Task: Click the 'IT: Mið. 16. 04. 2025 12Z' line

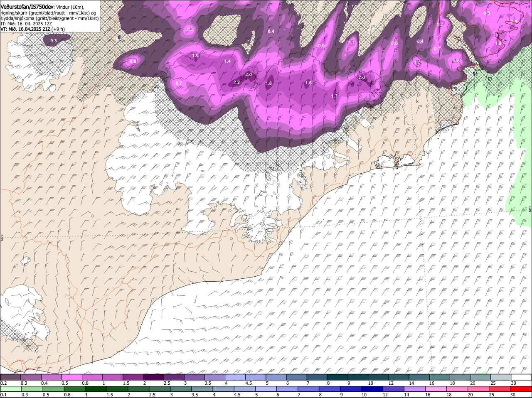Action: (x=26, y=24)
